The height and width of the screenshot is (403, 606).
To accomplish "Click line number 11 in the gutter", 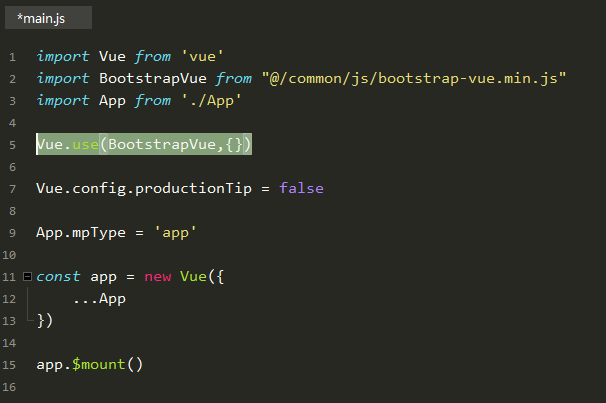I will point(9,277).
